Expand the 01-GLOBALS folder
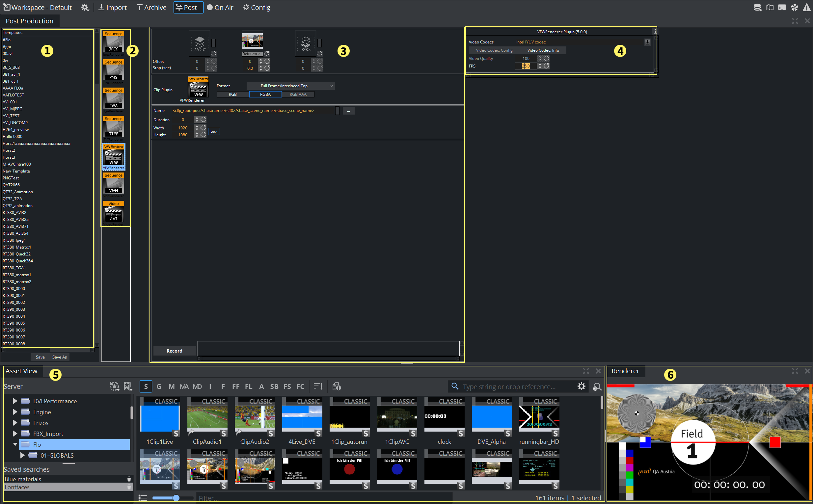Viewport: 813px width, 504px height. pos(22,455)
